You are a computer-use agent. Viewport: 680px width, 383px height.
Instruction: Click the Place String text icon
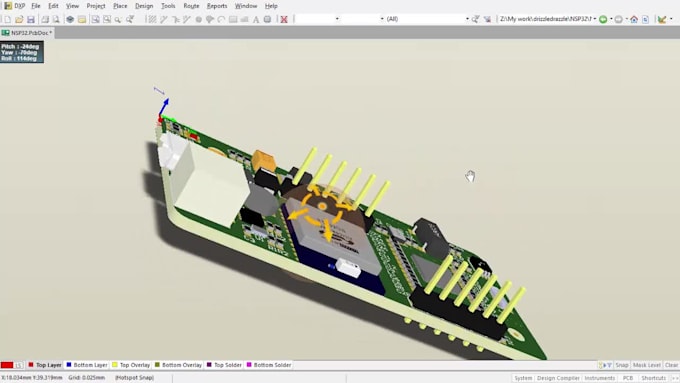click(x=256, y=19)
